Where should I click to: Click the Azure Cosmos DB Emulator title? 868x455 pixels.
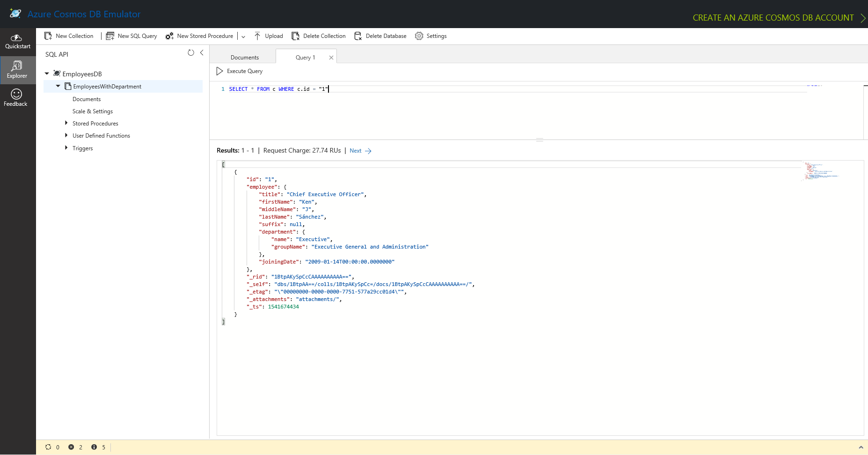click(x=84, y=14)
